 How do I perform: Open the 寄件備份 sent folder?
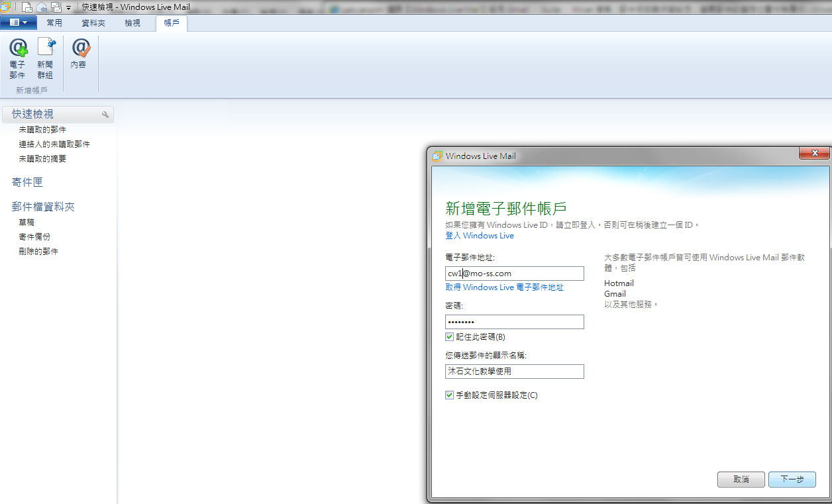click(x=34, y=237)
